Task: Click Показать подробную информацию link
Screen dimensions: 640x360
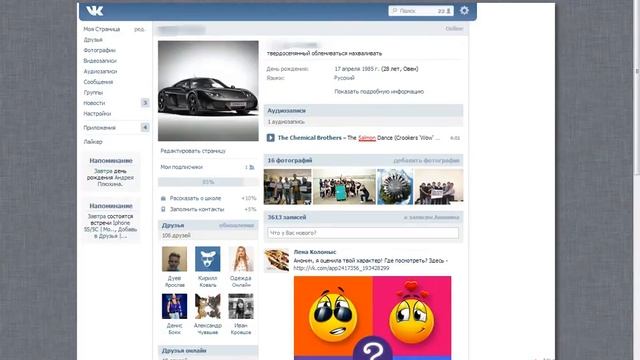Action: point(379,92)
